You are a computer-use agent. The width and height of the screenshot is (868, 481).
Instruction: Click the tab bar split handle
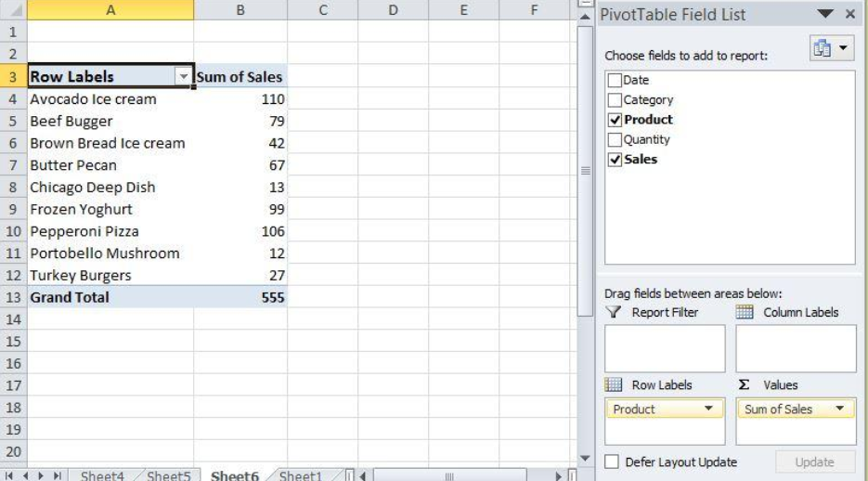click(x=349, y=475)
